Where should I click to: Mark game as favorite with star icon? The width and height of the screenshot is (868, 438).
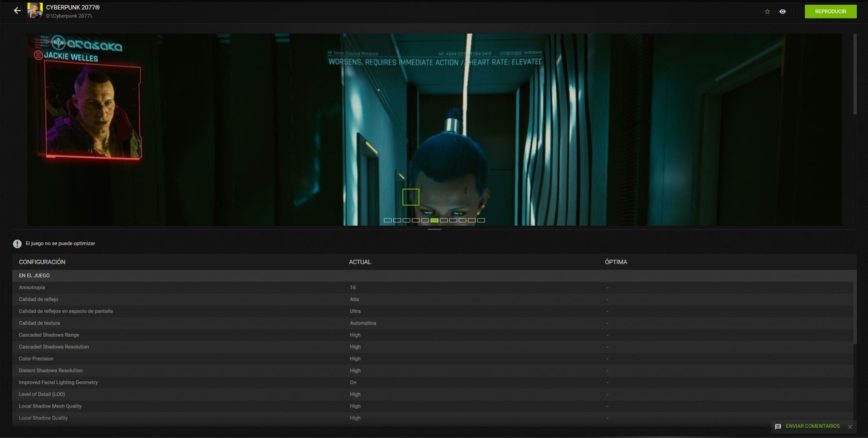pos(767,12)
